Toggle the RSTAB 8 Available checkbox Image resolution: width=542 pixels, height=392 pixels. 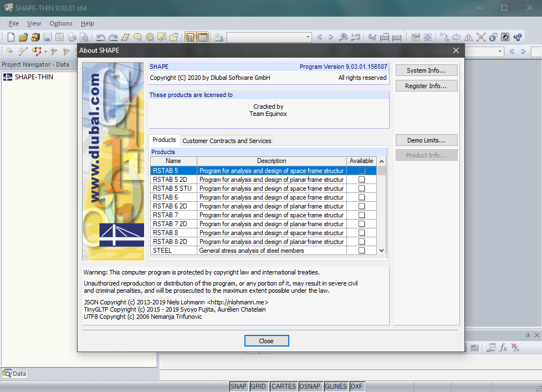[x=361, y=233]
